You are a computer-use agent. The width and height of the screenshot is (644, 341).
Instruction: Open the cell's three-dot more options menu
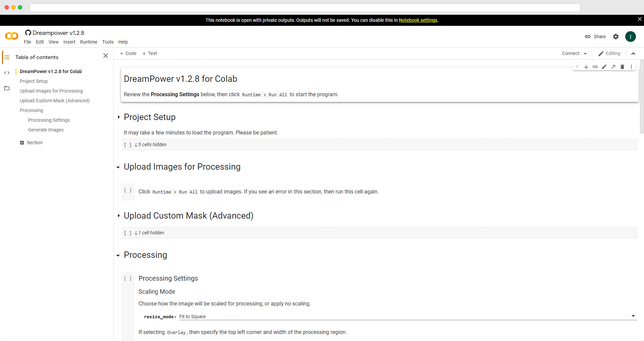coord(631,67)
